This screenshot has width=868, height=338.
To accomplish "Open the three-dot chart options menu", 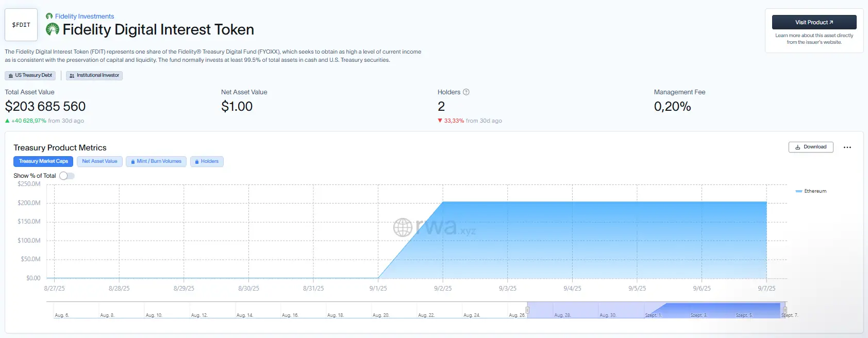I will pos(847,147).
